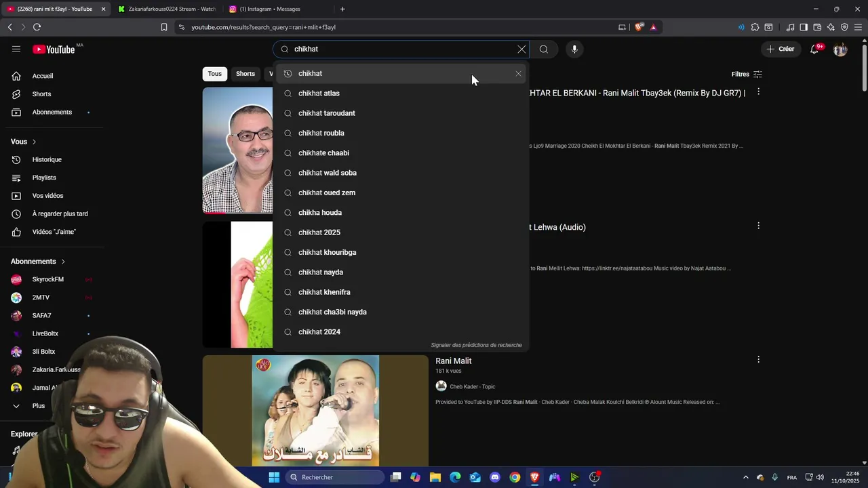The image size is (868, 488).
Task: Open SkyrockFM channel subscription
Action: point(52,279)
